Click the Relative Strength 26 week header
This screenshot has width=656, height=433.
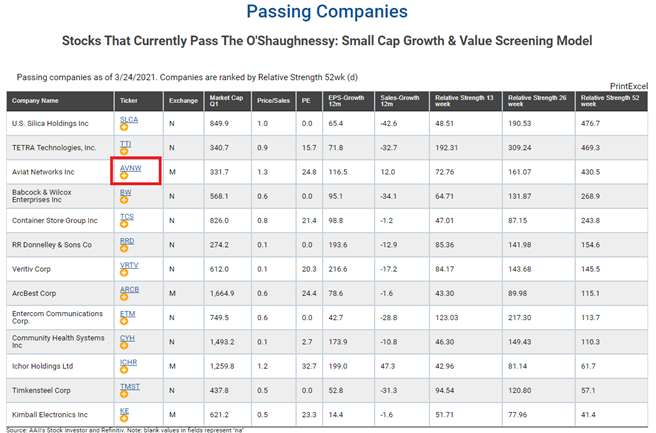coord(539,101)
